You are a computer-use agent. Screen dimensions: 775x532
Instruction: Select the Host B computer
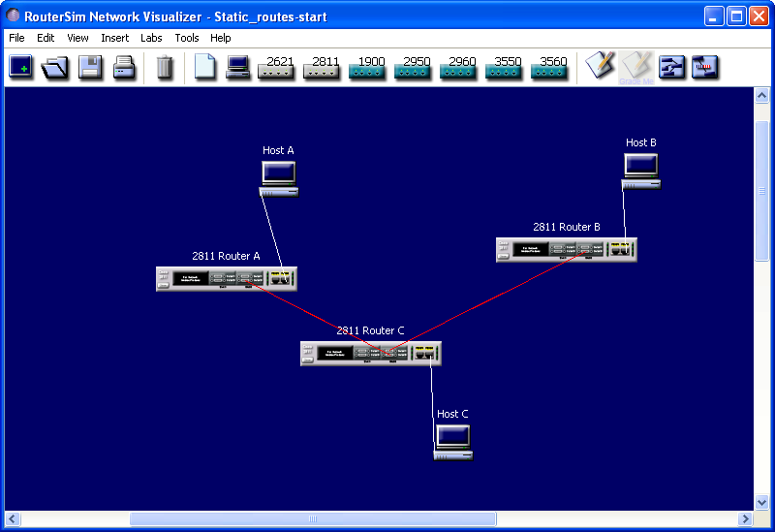(x=641, y=172)
